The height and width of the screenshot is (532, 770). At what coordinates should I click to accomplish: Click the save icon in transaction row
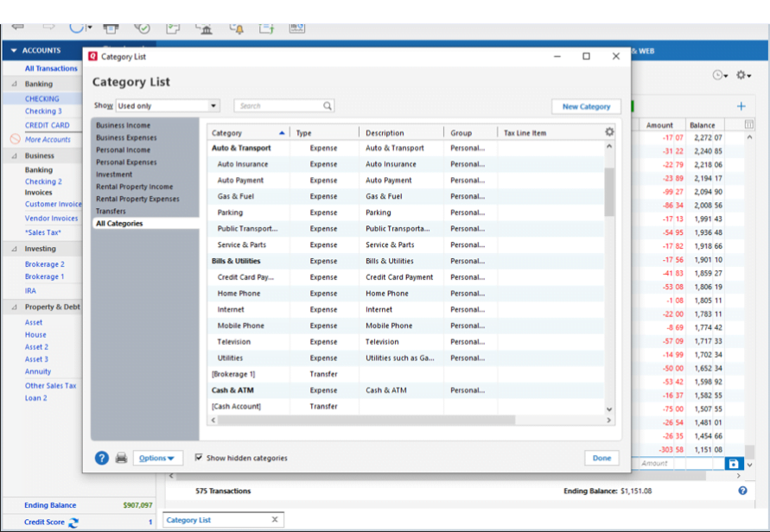click(x=734, y=464)
